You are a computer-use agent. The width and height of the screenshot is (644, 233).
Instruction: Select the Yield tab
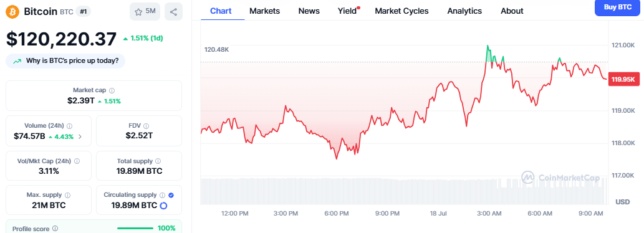tap(348, 11)
